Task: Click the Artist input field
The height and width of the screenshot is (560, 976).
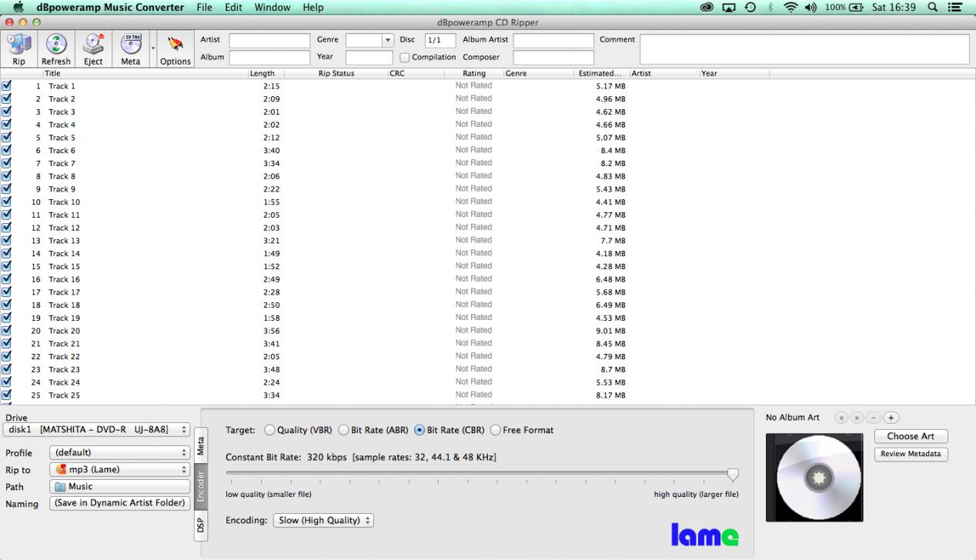Action: (269, 40)
